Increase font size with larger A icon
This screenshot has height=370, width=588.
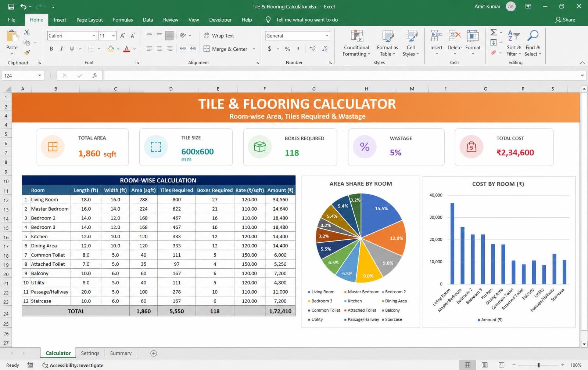click(123, 36)
